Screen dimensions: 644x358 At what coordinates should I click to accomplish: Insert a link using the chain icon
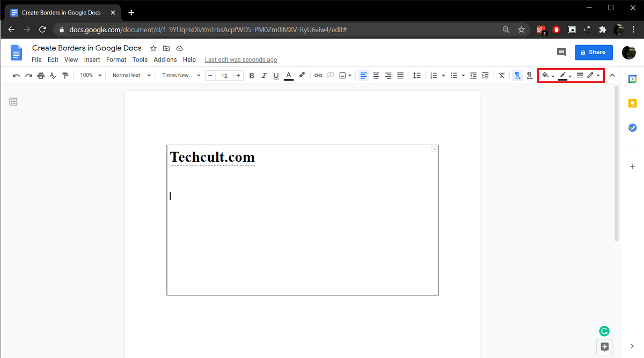[x=318, y=76]
